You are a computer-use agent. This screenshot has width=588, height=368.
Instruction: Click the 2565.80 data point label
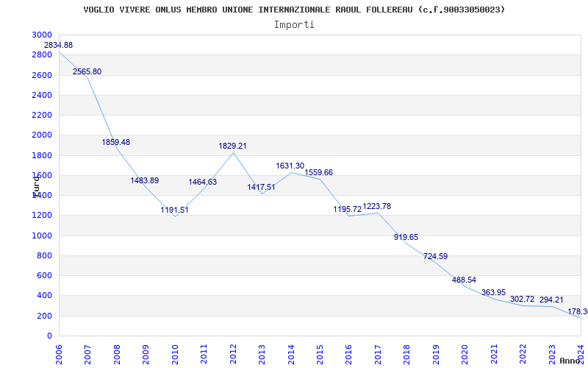coord(87,71)
